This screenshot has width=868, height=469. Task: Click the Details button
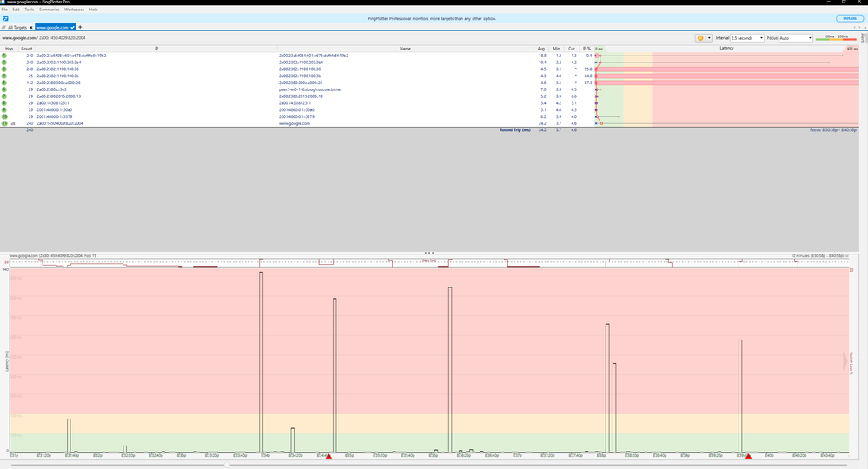848,18
